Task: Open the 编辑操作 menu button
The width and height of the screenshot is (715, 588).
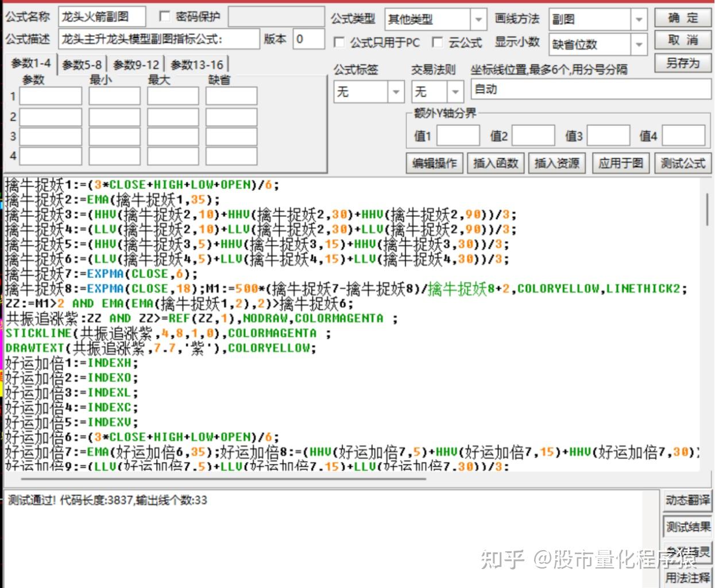Action: point(434,164)
